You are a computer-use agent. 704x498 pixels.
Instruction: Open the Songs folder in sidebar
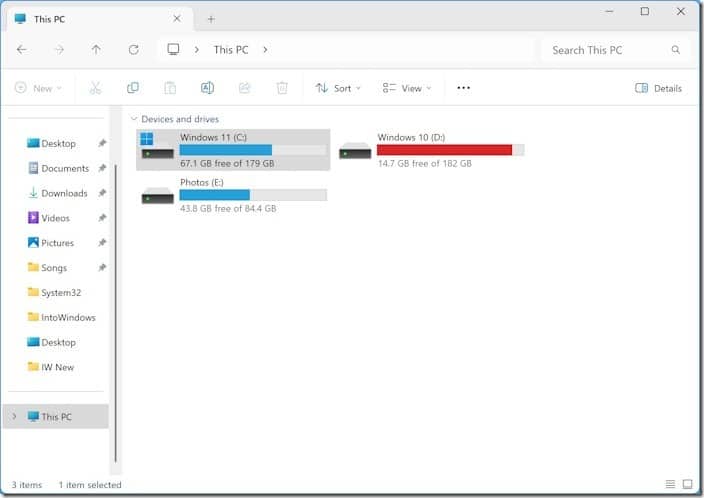[47, 268]
